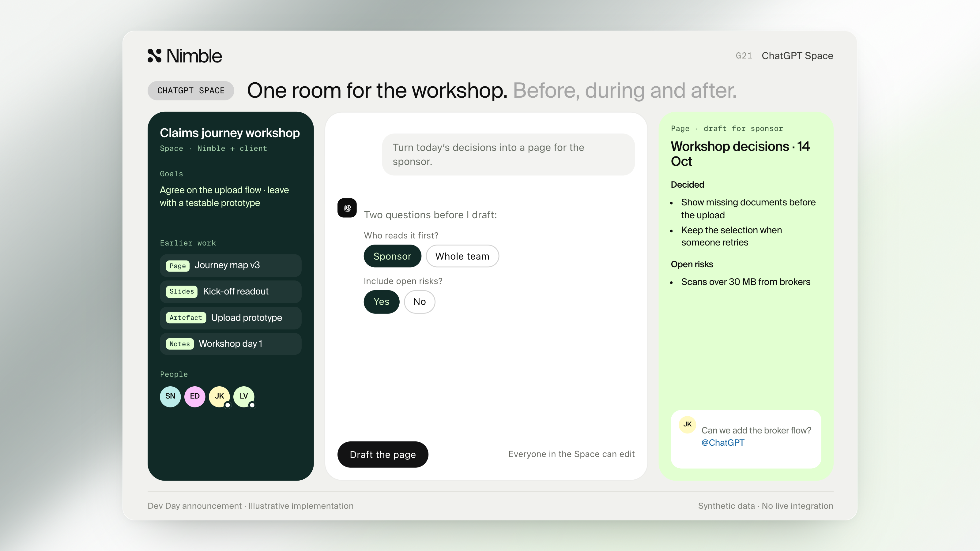980x551 pixels.
Task: Choose No for include open risks
Action: 419,302
